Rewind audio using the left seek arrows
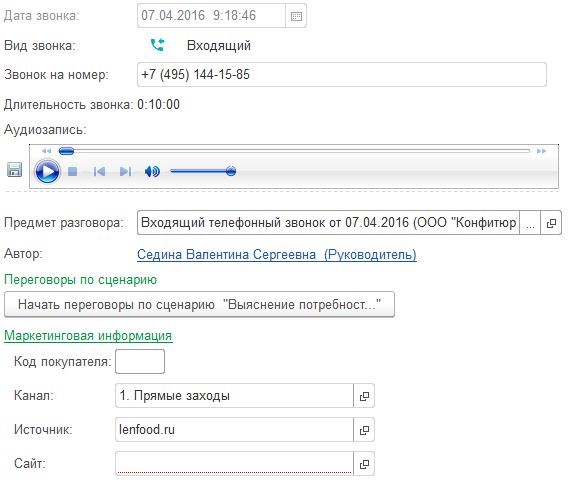The image size is (572, 484). (46, 151)
